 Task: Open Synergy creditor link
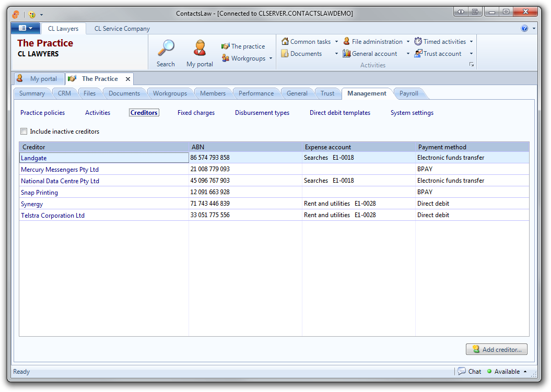coord(32,204)
